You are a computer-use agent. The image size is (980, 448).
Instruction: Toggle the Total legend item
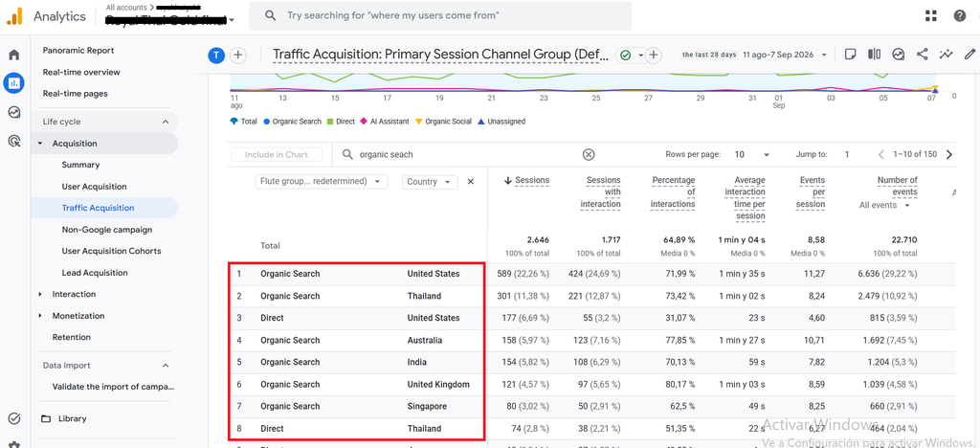(x=244, y=122)
